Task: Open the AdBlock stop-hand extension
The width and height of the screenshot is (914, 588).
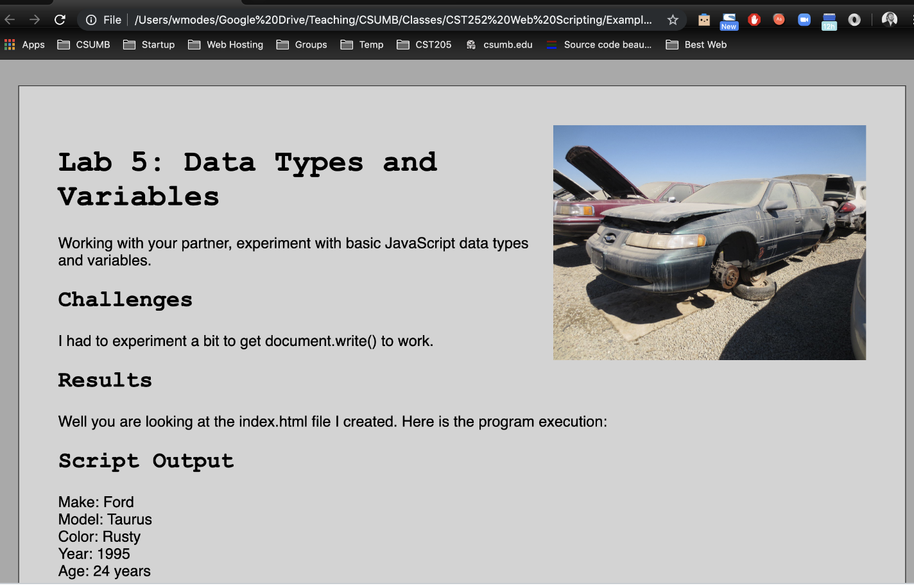Action: 754,19
